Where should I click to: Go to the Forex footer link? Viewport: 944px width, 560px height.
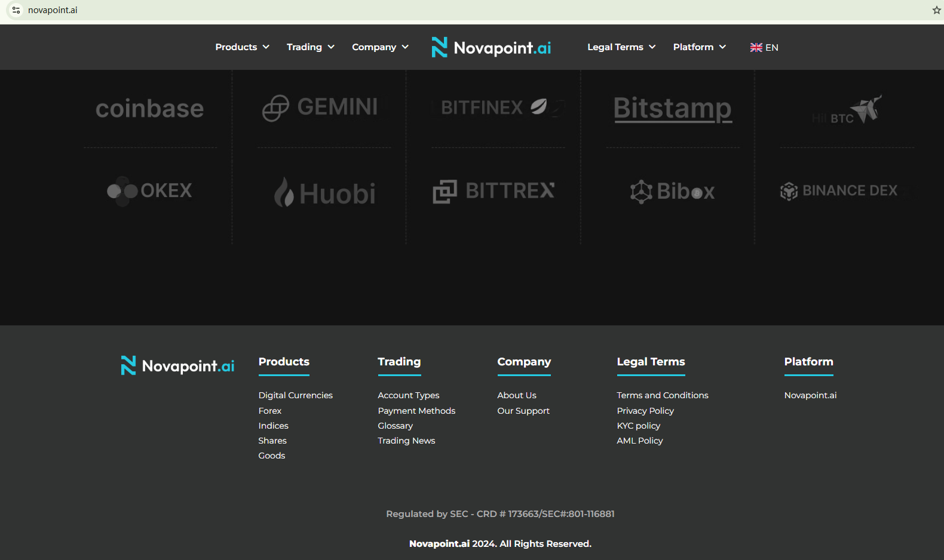[x=270, y=411]
